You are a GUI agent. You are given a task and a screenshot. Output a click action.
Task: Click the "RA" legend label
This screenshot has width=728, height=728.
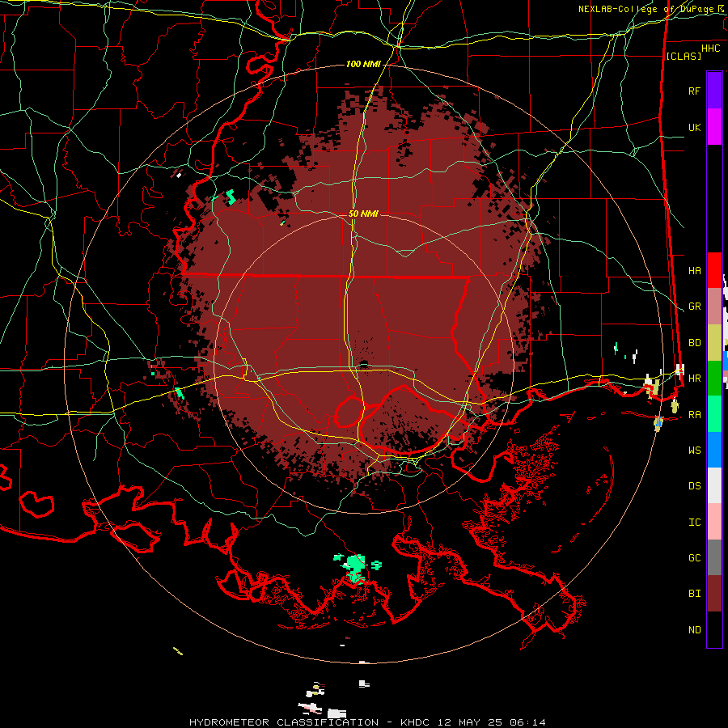click(694, 415)
